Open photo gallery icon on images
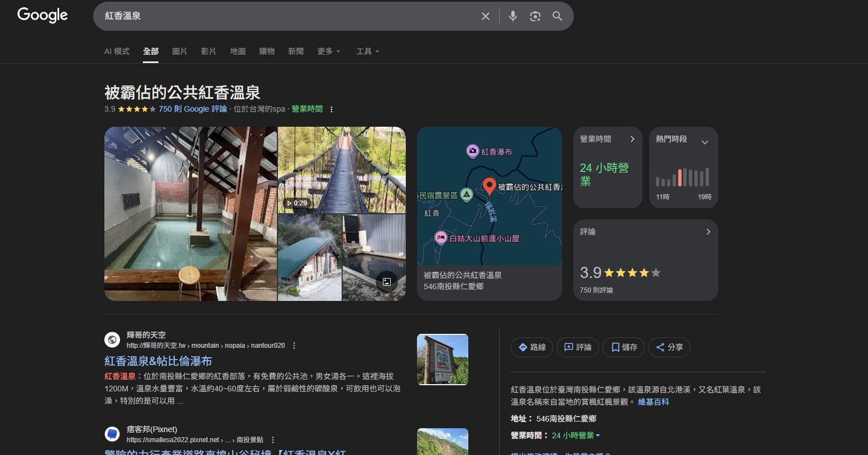This screenshot has width=868, height=455. 386,282
